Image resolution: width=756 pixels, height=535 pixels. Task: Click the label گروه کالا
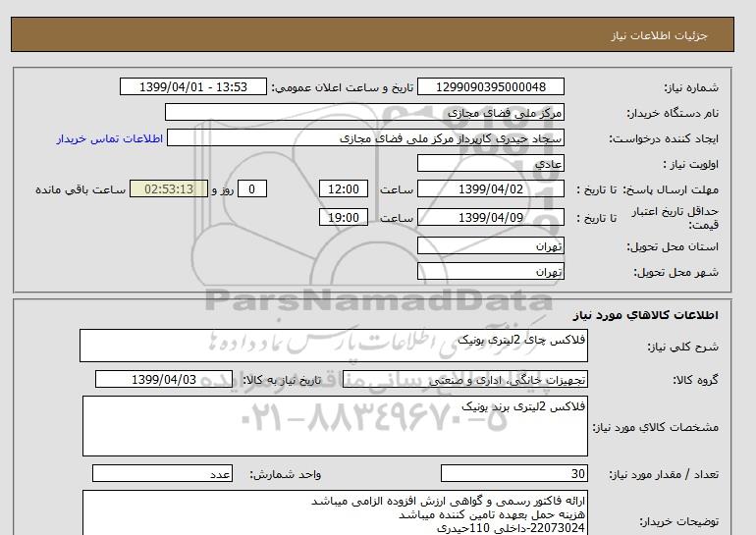695,380
